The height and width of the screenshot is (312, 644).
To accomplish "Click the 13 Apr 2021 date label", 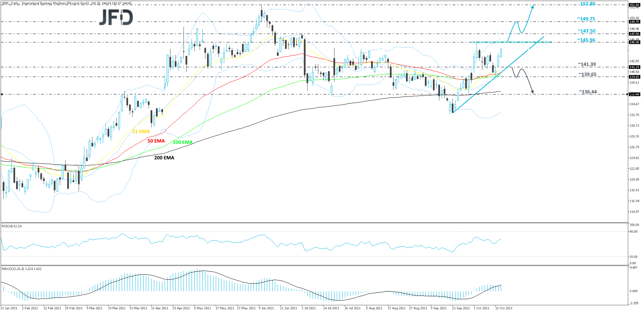I will coord(160,308).
